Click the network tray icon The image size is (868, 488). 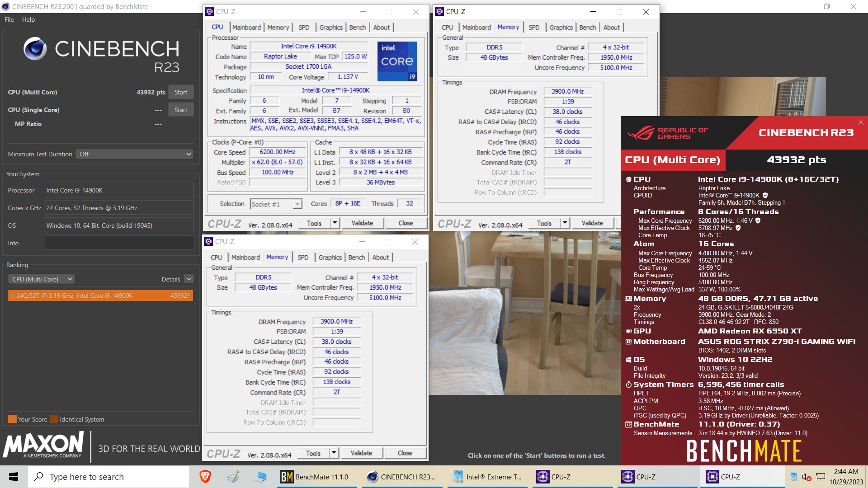click(821, 477)
